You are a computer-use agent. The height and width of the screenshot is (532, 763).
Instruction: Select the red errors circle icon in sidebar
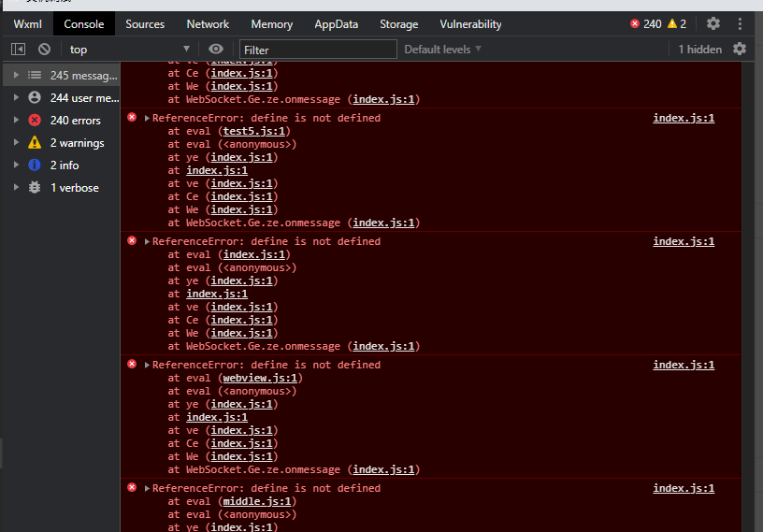point(35,120)
